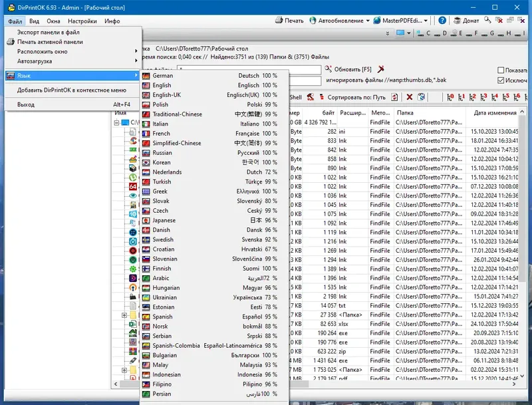
Task: Switch language to Ukrainian
Action: pos(214,297)
